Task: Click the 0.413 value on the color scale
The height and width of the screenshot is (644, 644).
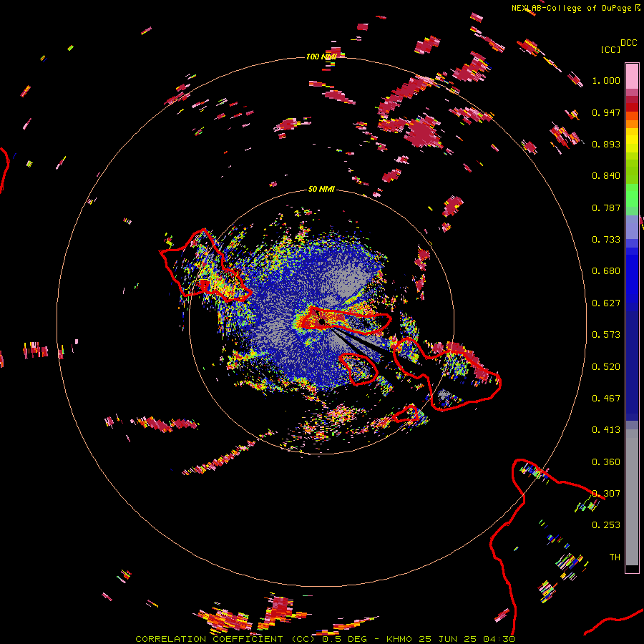Action: 606,430
